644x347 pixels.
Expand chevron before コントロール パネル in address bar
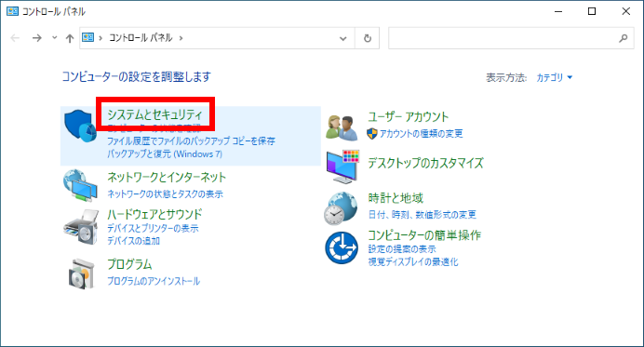101,38
